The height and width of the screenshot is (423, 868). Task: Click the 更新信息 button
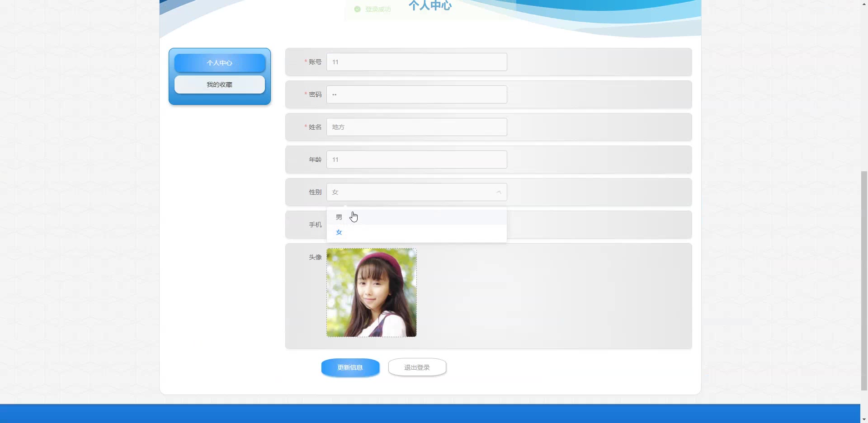(x=350, y=367)
